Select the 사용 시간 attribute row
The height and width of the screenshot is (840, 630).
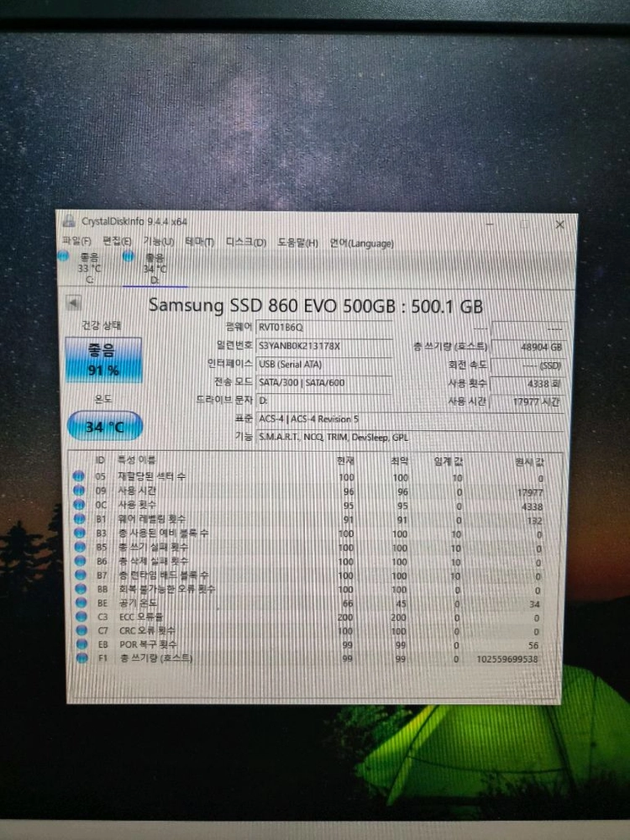tap(310, 491)
